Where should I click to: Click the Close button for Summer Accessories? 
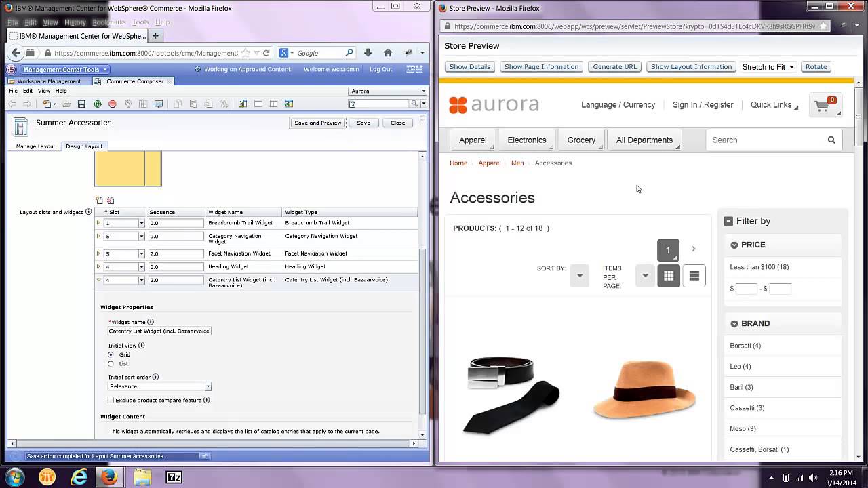point(397,123)
